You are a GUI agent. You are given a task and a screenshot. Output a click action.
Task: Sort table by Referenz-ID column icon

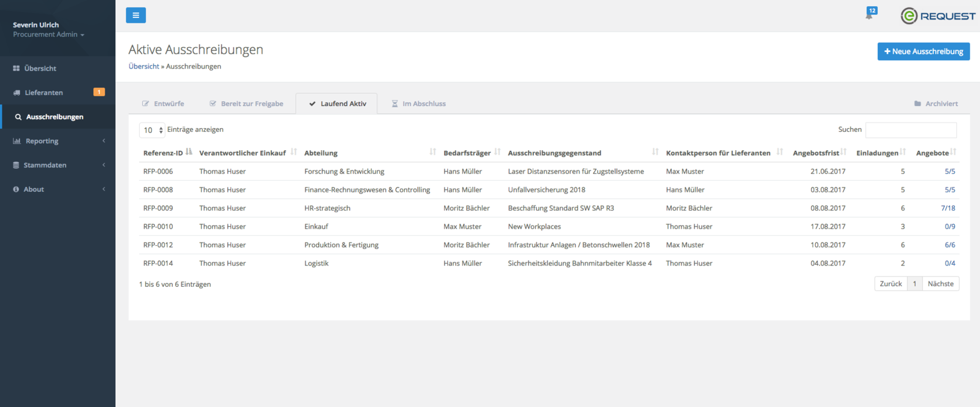pos(189,152)
